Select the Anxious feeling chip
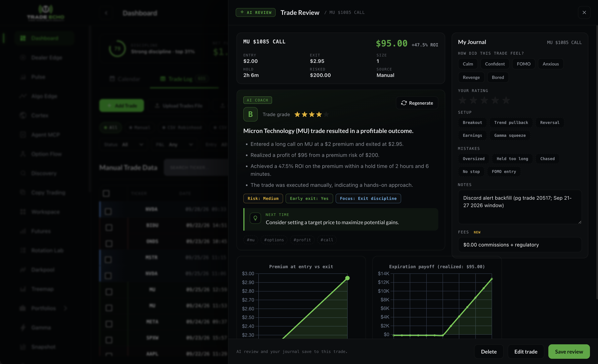Image resolution: width=598 pixels, height=364 pixels. [550, 64]
